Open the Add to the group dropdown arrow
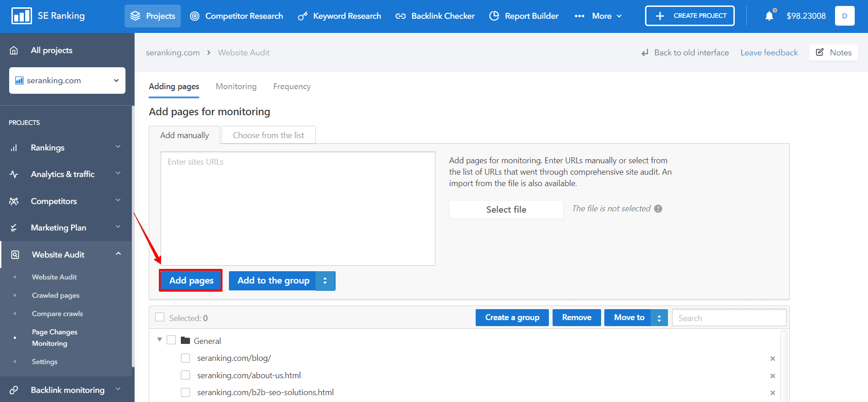This screenshot has height=402, width=868. coord(325,281)
